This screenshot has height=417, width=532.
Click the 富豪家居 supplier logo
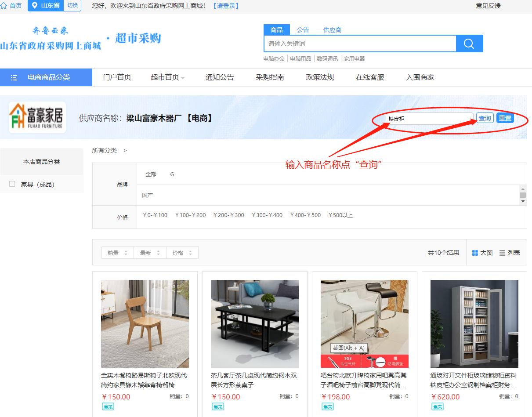tap(37, 117)
